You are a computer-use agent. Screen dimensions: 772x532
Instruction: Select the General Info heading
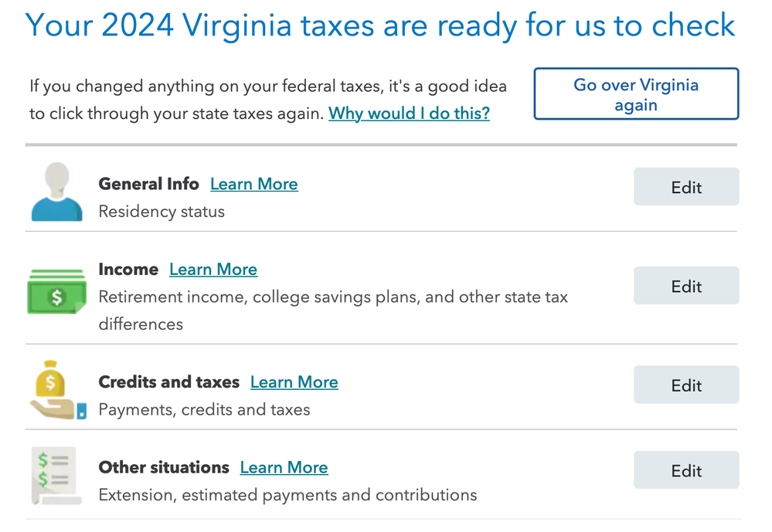coord(148,184)
